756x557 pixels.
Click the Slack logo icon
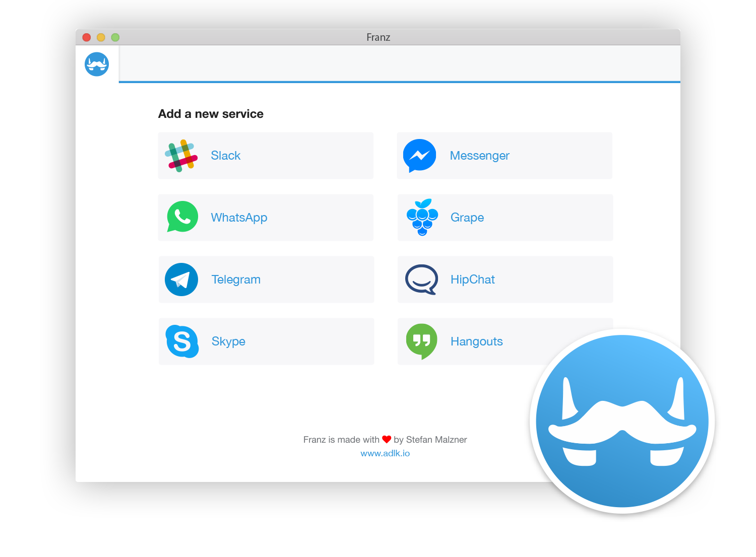181,156
